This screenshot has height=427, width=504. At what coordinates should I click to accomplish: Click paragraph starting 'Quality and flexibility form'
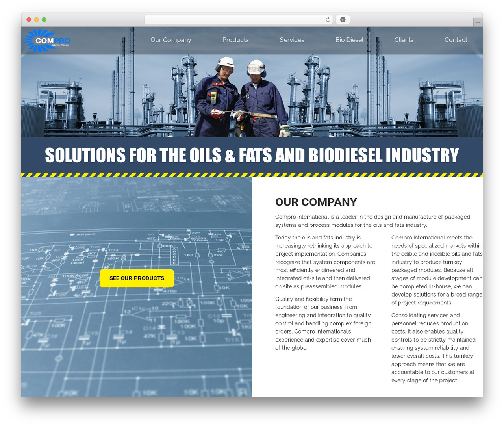tap(323, 323)
